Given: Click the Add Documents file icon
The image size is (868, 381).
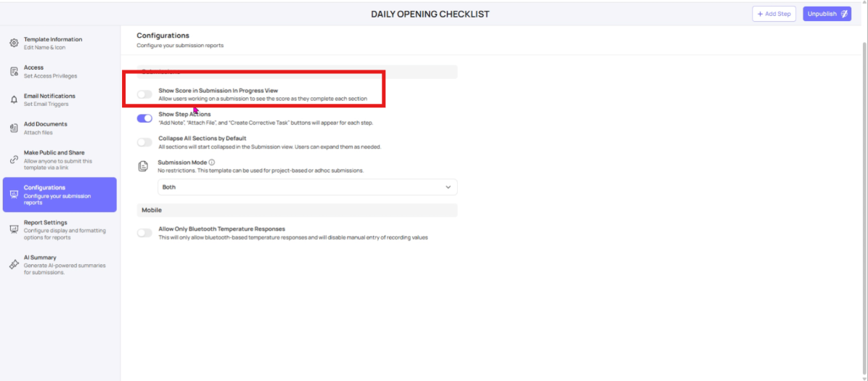Looking at the screenshot, I should (x=14, y=128).
